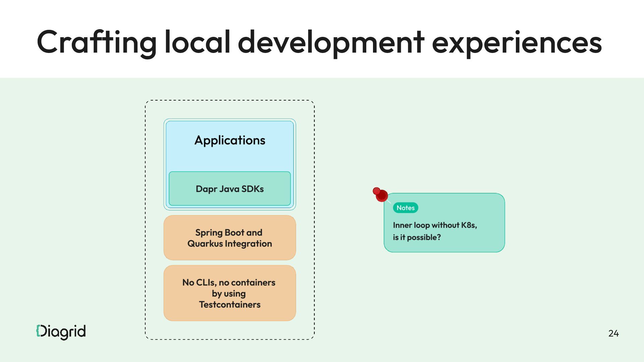Click the red pushpin icon

(381, 195)
